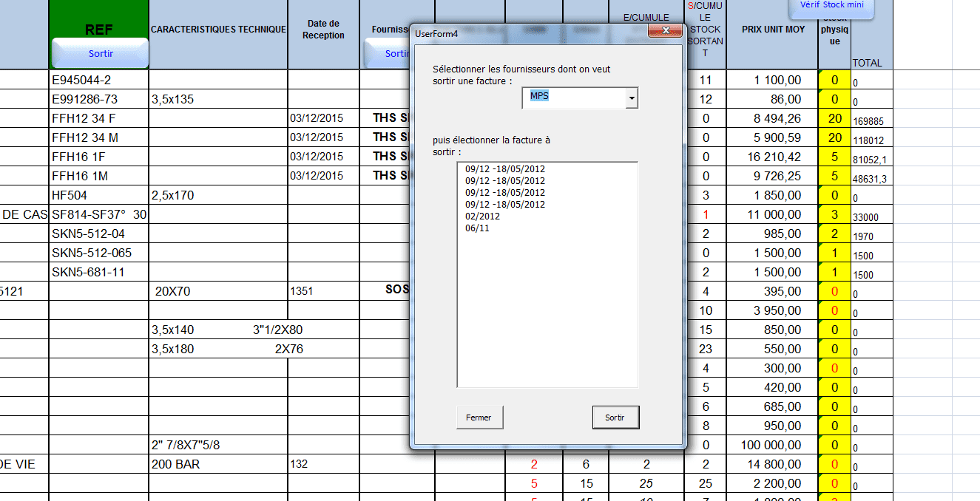Image resolution: width=980 pixels, height=501 pixels.
Task: Select total cell 1970
Action: (x=872, y=234)
